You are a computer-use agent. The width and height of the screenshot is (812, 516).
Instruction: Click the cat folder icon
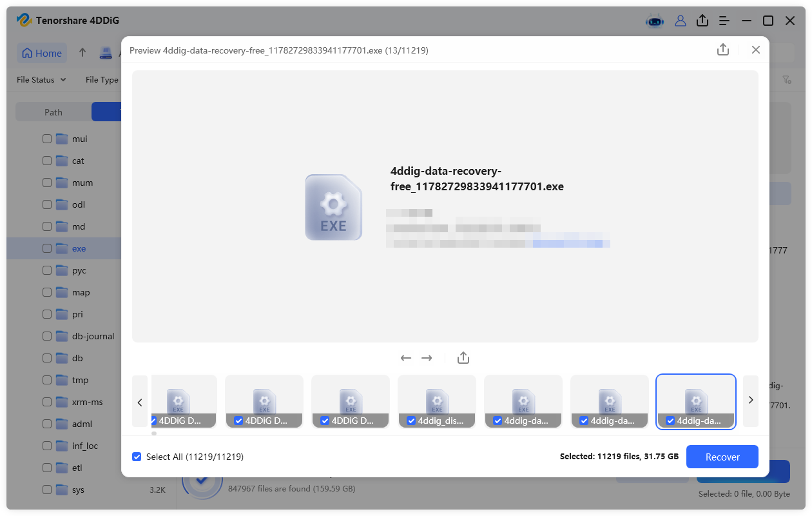pyautogui.click(x=62, y=161)
